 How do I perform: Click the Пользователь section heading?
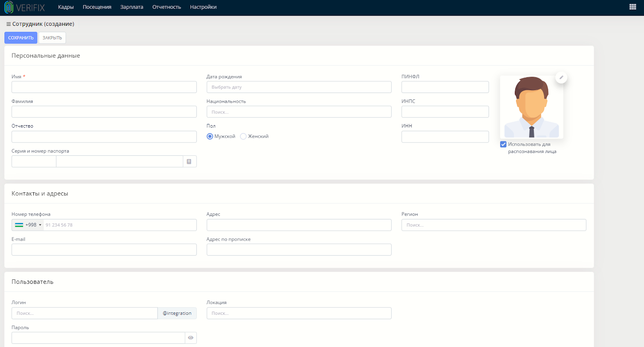point(33,282)
